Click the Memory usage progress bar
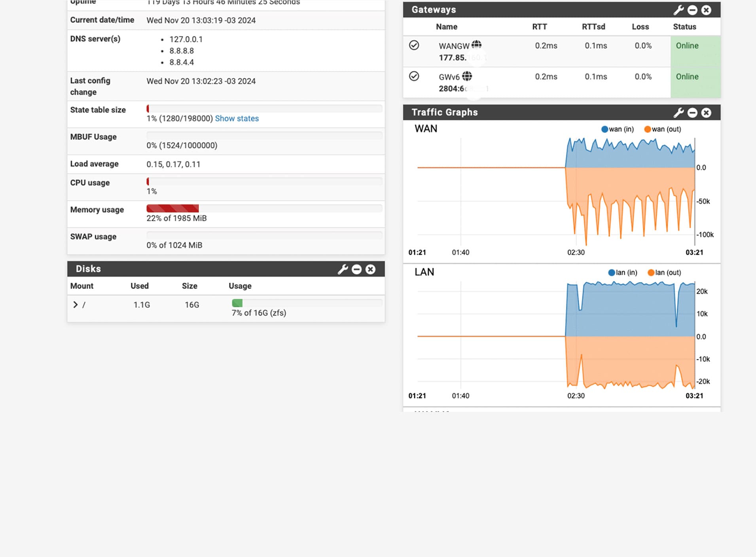The height and width of the screenshot is (557, 756). [x=264, y=208]
